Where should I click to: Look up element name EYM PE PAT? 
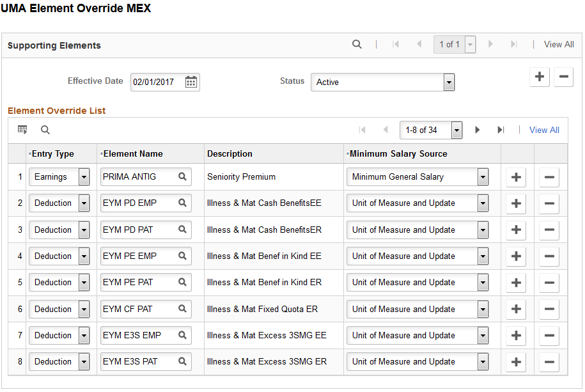[x=182, y=282]
